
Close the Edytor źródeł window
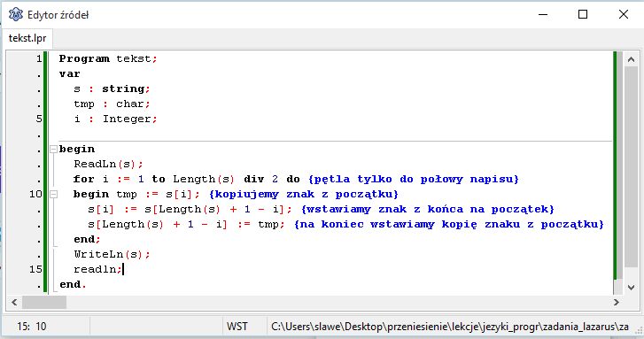coord(623,14)
